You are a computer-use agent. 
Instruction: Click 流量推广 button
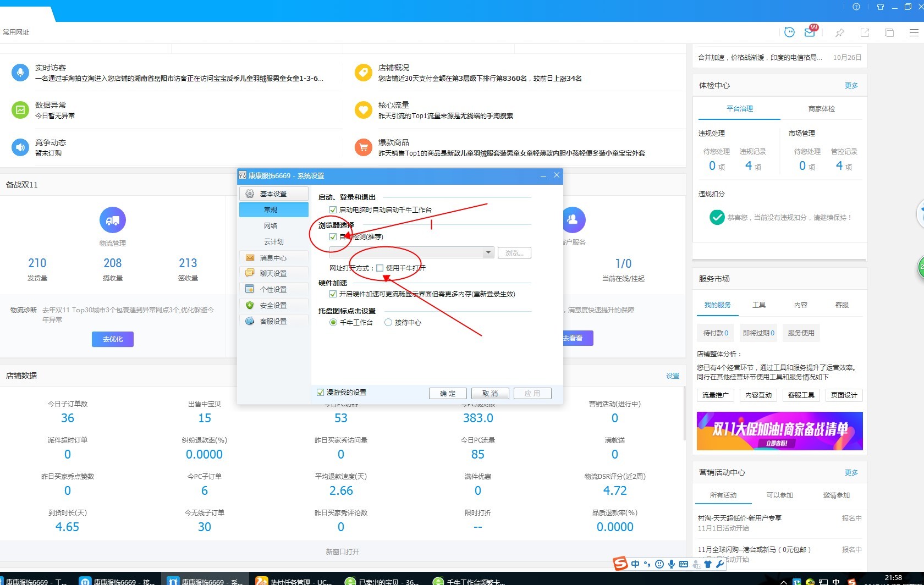(716, 395)
